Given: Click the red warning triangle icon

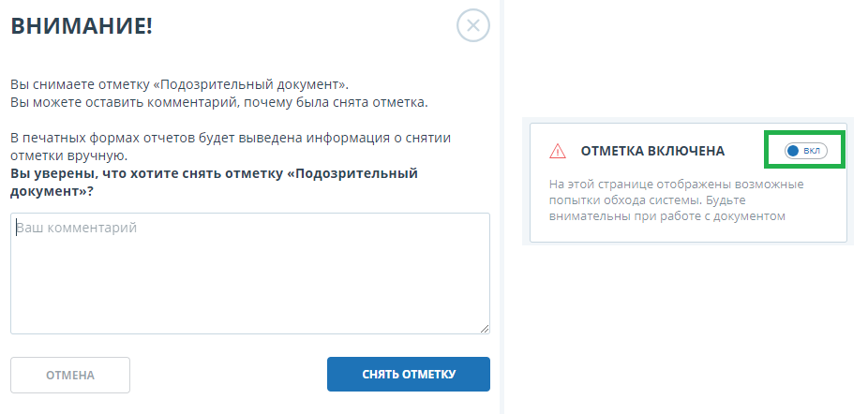Looking at the screenshot, I should coord(558,151).
